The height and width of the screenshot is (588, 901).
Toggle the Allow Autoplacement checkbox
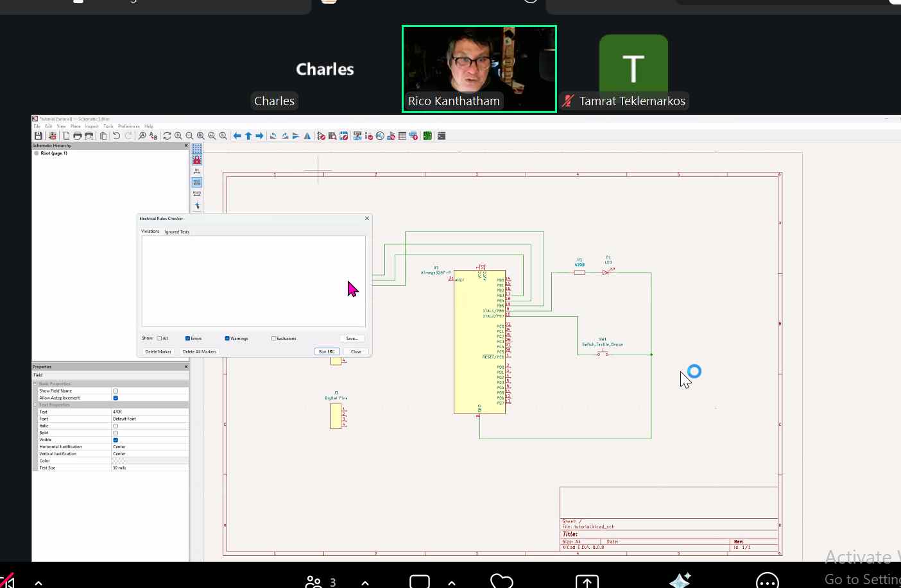point(116,398)
